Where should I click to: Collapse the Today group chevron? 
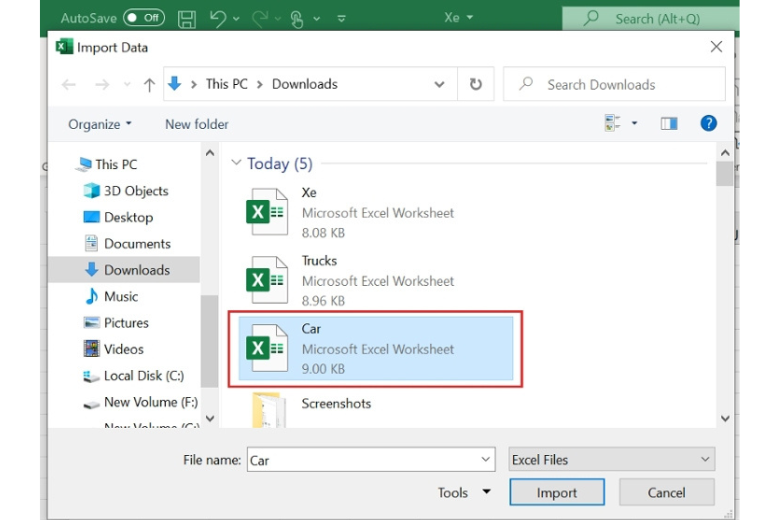coord(237,164)
